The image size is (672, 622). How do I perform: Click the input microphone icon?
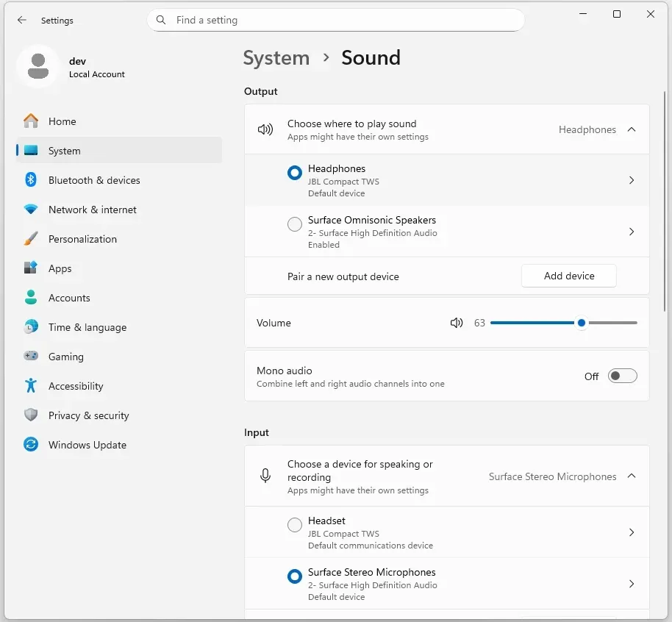(x=265, y=476)
